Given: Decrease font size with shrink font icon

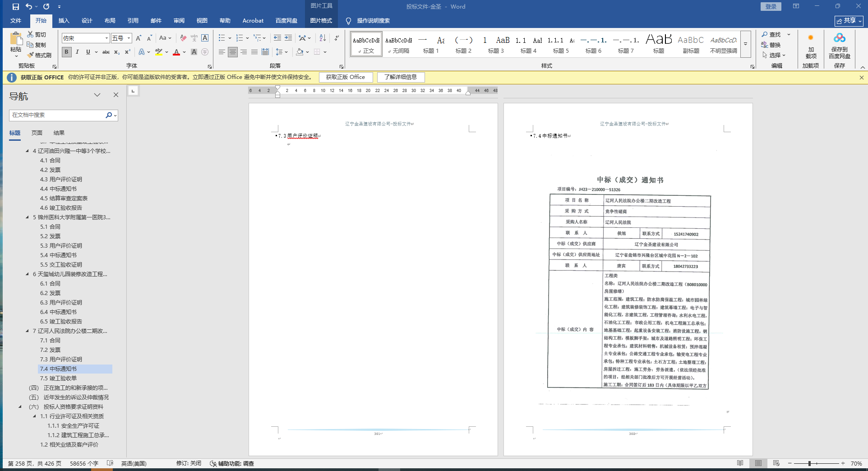Looking at the screenshot, I should pyautogui.click(x=149, y=38).
